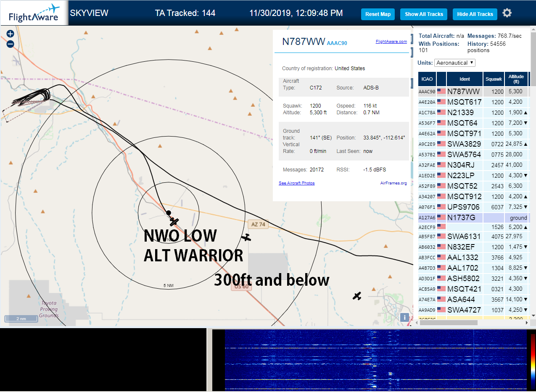Click the FlightAware logo

(x=34, y=13)
